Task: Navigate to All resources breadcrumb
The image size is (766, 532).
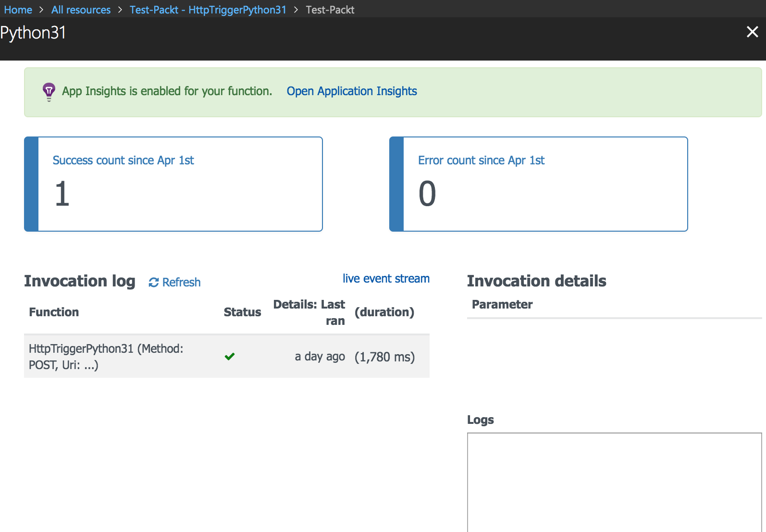Action: pos(81,10)
